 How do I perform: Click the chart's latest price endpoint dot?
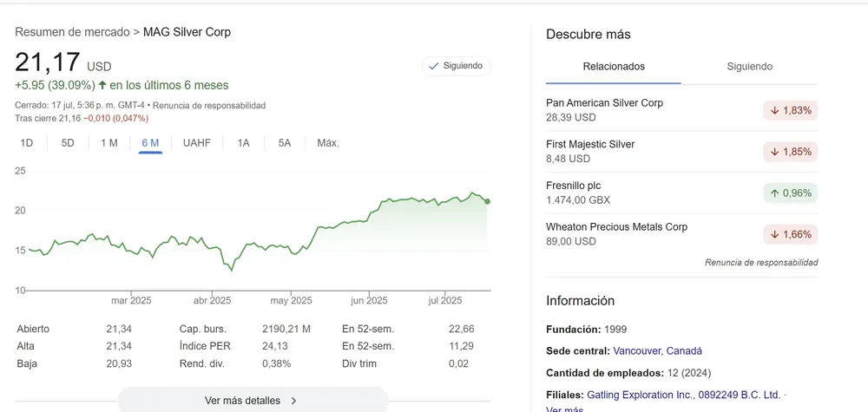[x=487, y=201]
